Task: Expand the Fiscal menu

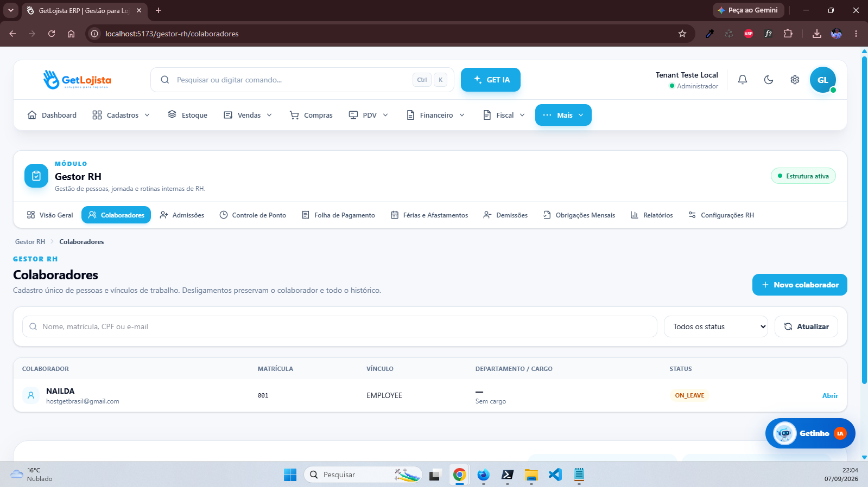Action: click(x=504, y=115)
